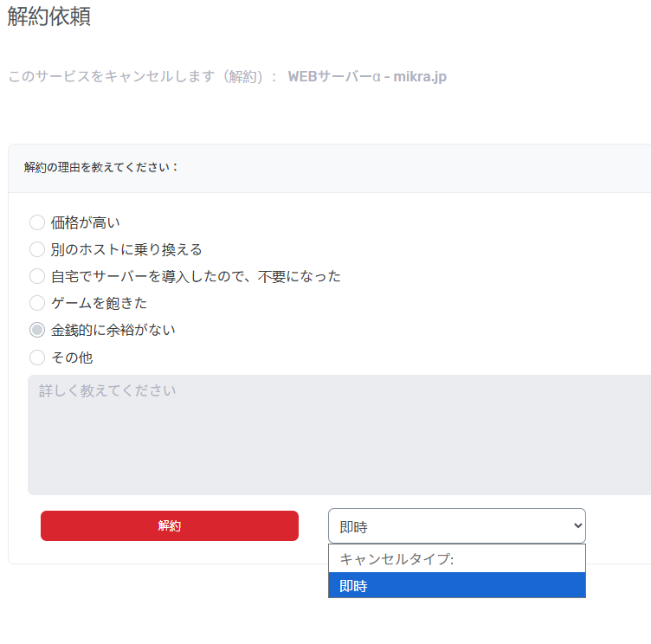Image resolution: width=651 pixels, height=644 pixels.
Task: Select the 価格が高い radio button
Action: coord(37,222)
